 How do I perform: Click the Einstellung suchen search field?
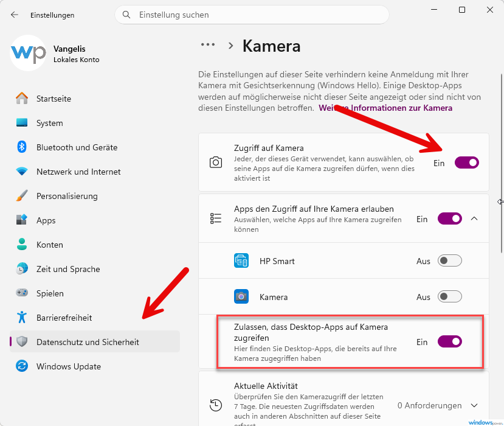pos(252,15)
